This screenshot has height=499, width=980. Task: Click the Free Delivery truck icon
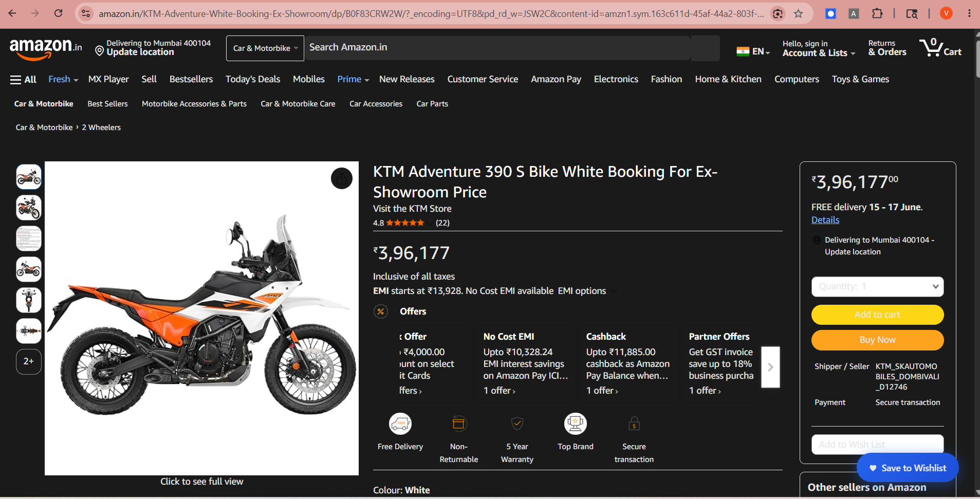coord(400,424)
